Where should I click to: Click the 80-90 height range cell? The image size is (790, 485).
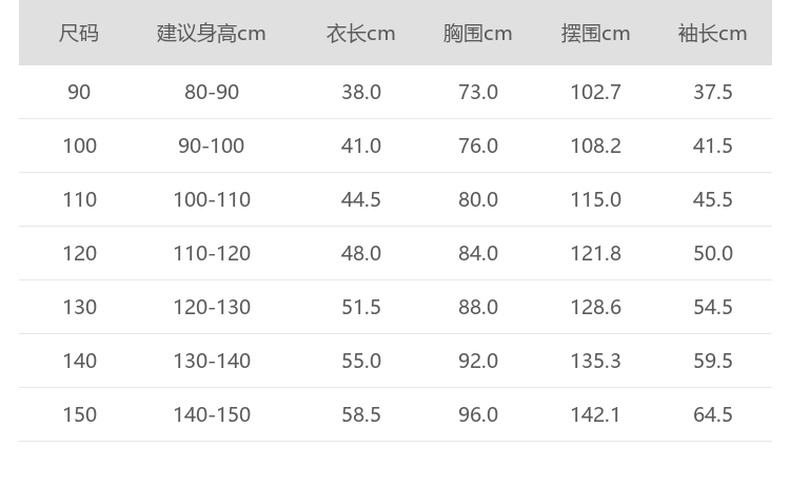click(x=211, y=92)
